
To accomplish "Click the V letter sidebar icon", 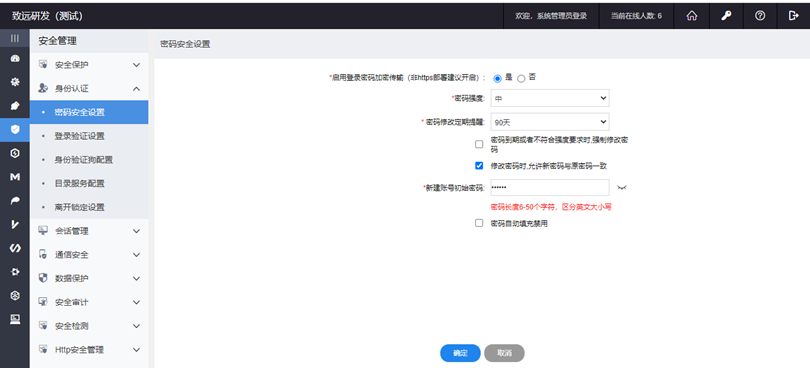I will [15, 224].
